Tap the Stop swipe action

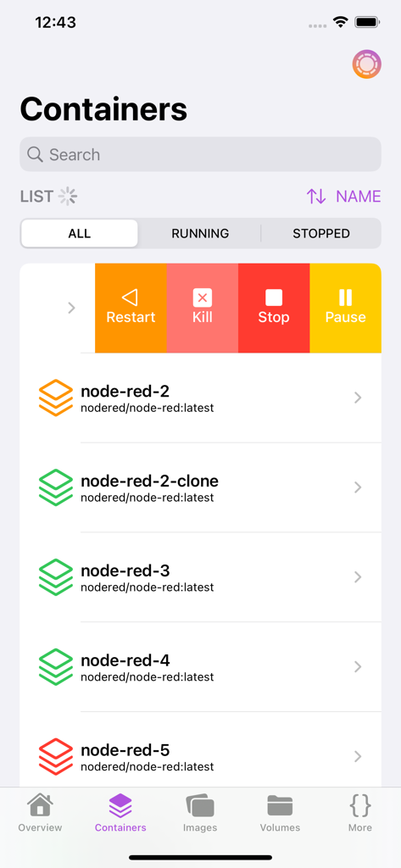274,308
